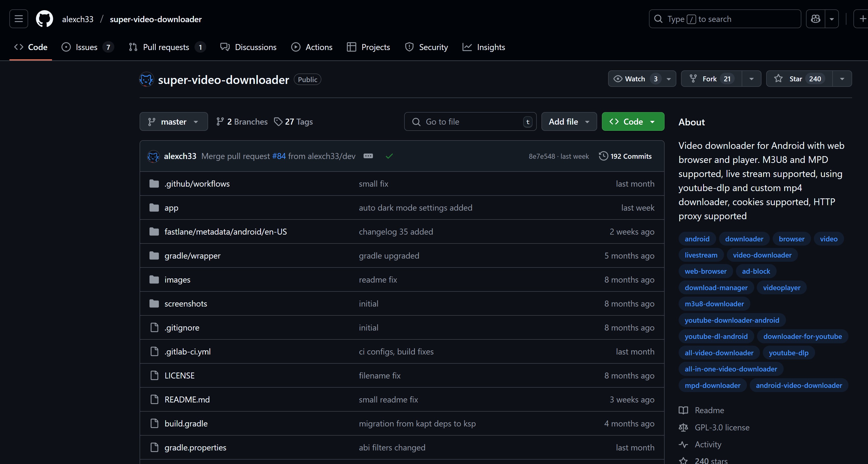
Task: Open pull request #84 link
Action: [279, 156]
